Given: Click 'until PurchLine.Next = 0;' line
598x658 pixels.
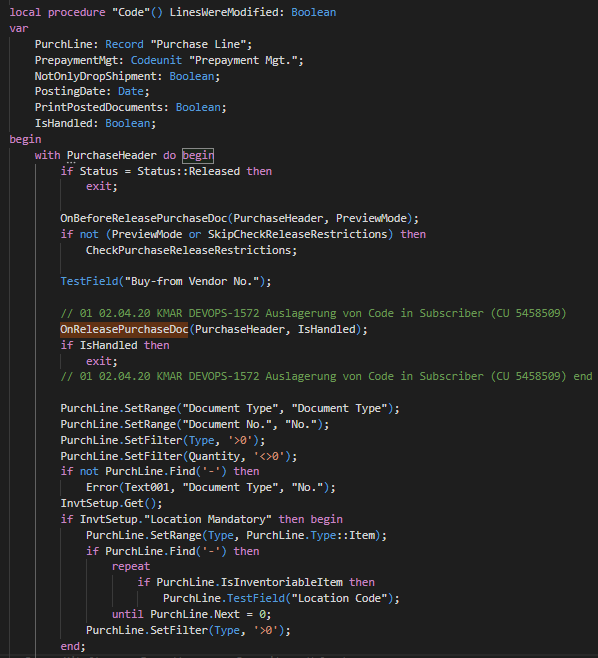Looking at the screenshot, I should pyautogui.click(x=191, y=614).
